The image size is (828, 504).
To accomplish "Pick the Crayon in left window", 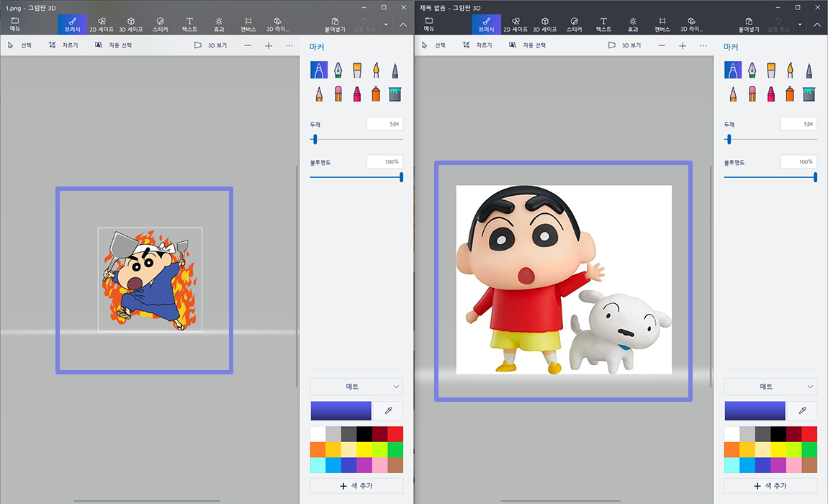I will click(357, 94).
